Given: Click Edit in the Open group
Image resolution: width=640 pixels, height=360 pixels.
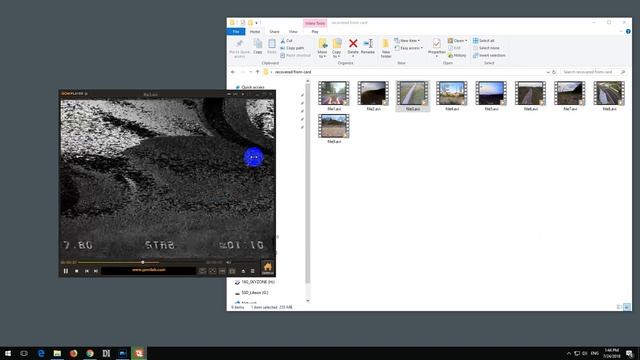Looking at the screenshot, I should point(454,48).
